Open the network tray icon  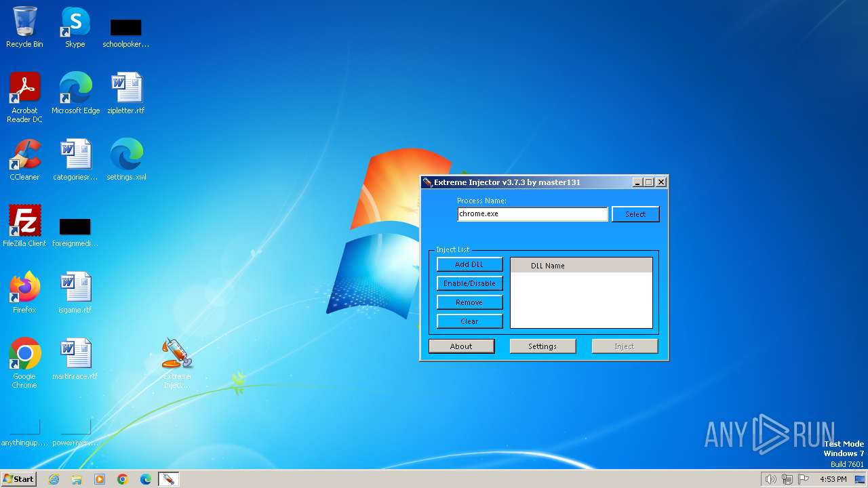tap(787, 479)
